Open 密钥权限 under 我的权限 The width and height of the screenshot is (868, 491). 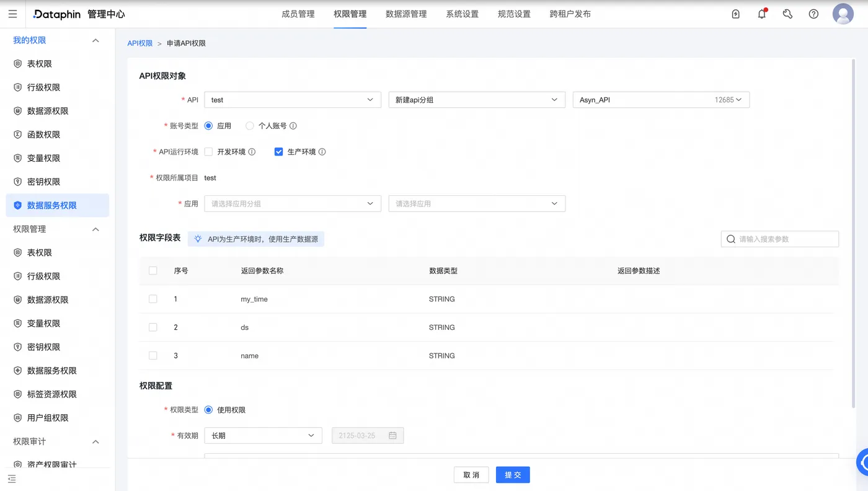pyautogui.click(x=57, y=182)
